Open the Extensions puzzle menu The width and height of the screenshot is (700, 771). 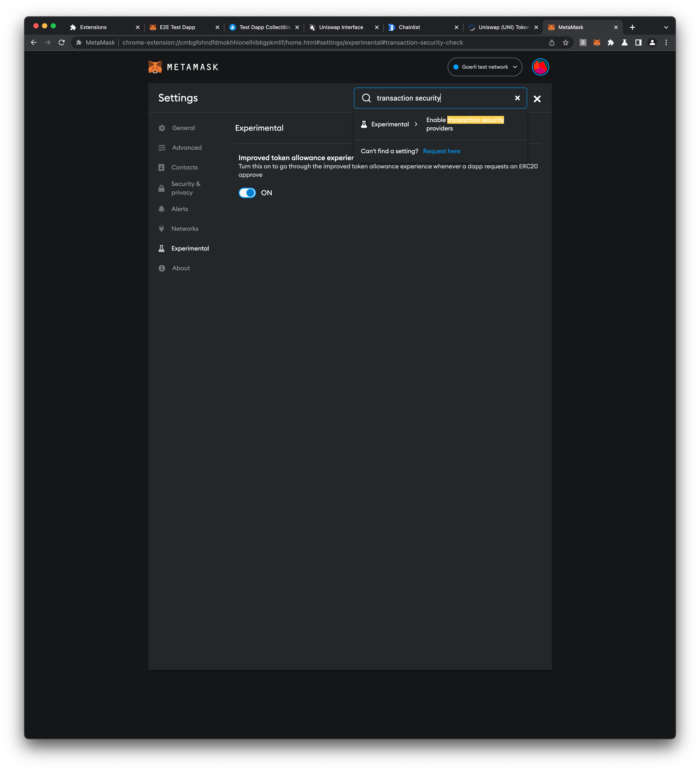(x=611, y=42)
